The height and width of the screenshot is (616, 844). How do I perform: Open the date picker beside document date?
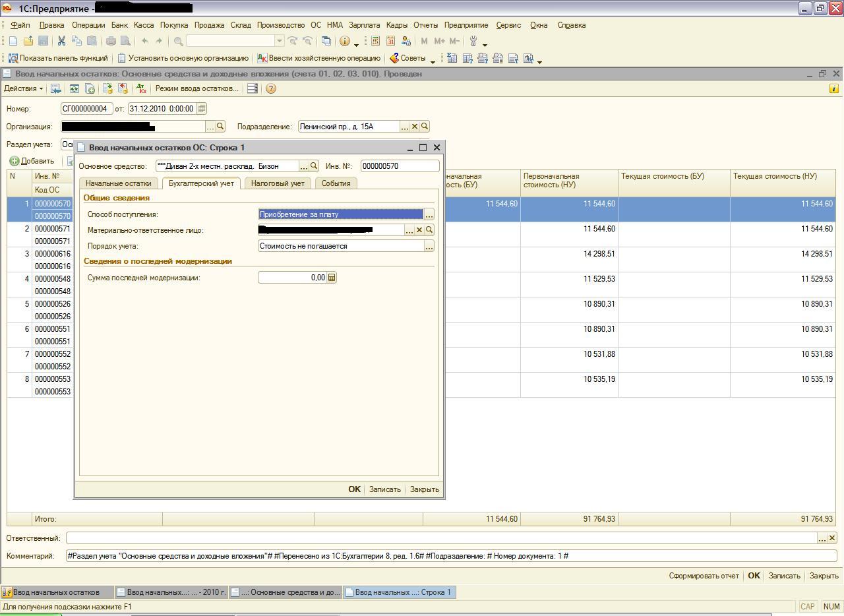coord(202,109)
